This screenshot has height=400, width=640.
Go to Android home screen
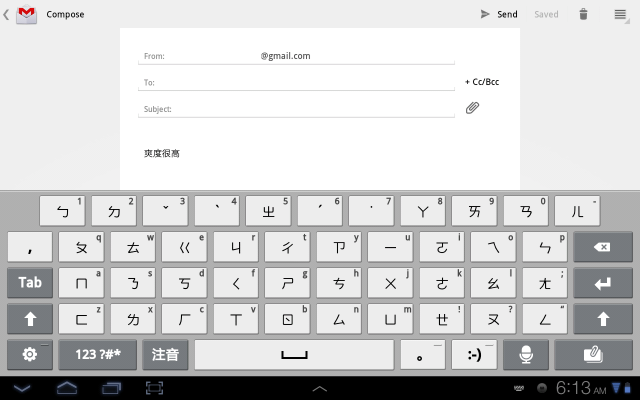pyautogui.click(x=67, y=388)
